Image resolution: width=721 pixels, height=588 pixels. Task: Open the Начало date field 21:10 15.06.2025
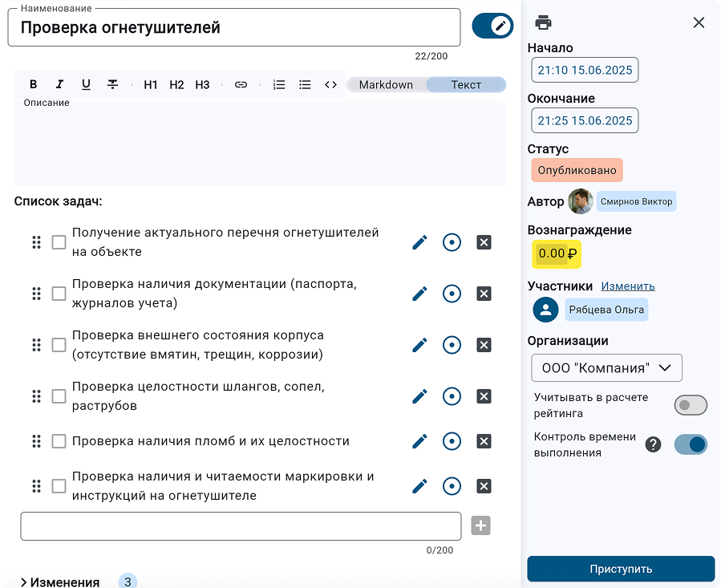pyautogui.click(x=585, y=70)
